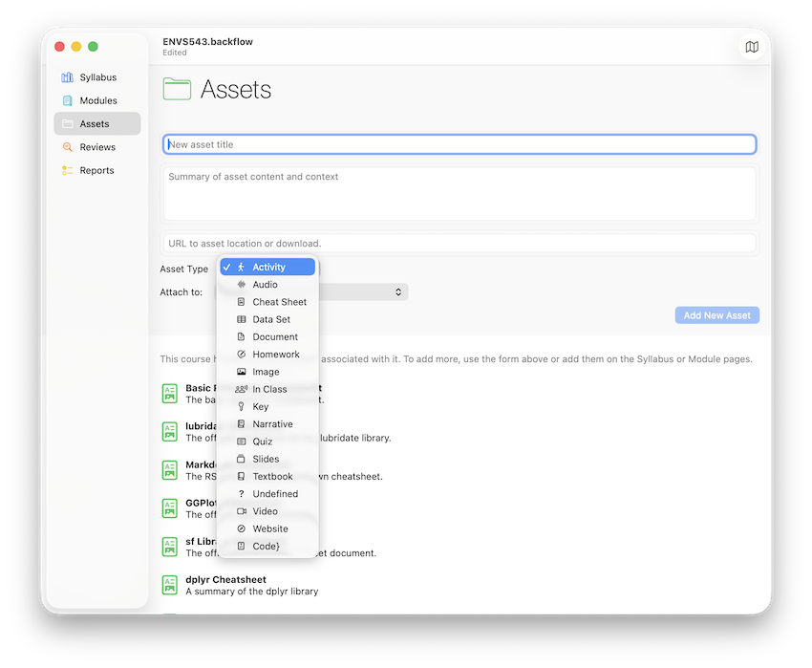Pick Cheat Sheet as asset type

pyautogui.click(x=279, y=302)
